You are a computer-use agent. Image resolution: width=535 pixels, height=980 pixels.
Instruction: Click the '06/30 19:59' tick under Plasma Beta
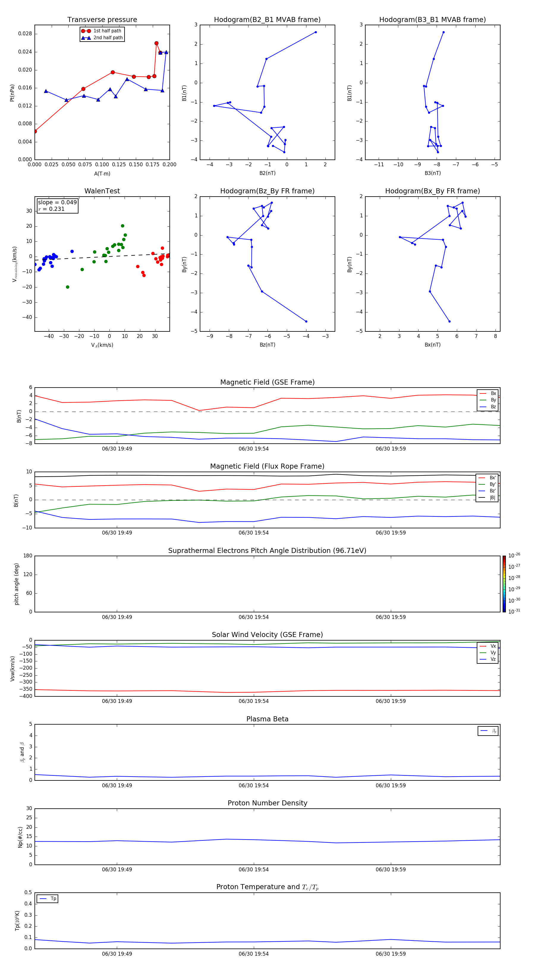coord(391,785)
